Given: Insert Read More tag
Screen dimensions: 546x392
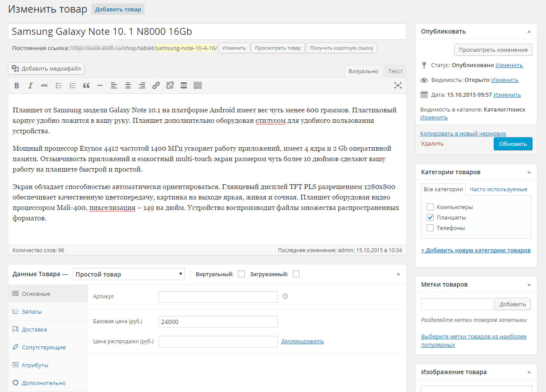Looking at the screenshot, I should coord(184,85).
